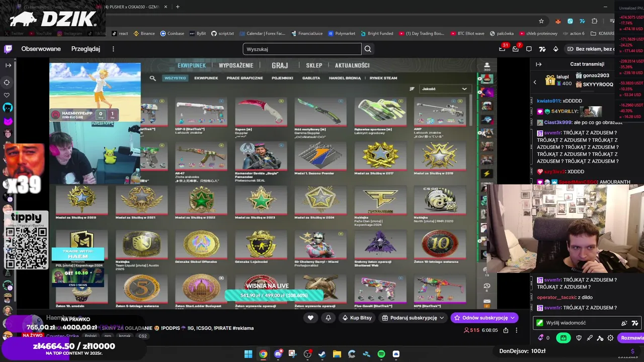Open channel points icon showing 0

pos(543,338)
